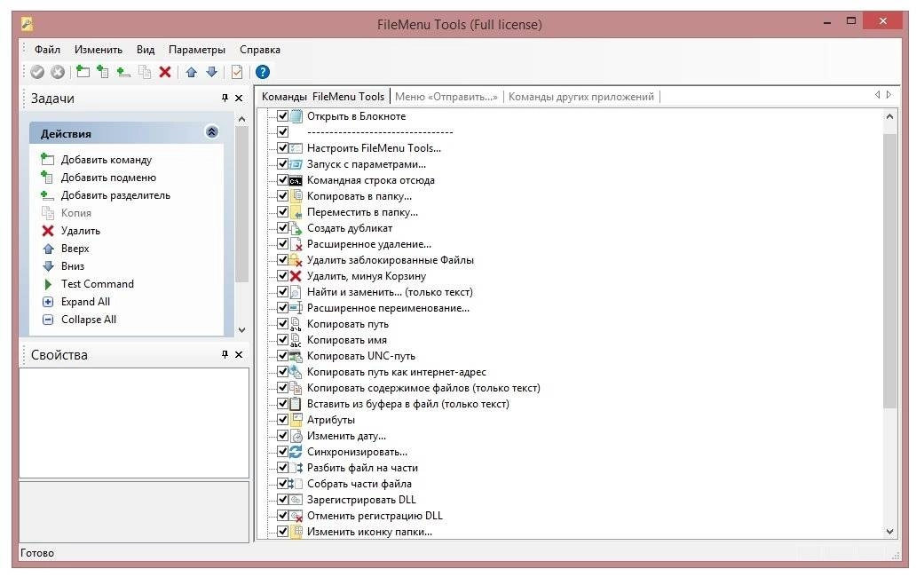This screenshot has width=924, height=585.
Task: Click the Атрибуты row icon
Action: 296,420
